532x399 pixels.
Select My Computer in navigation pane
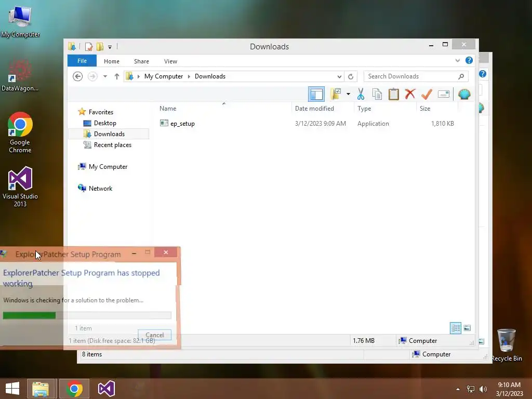[108, 167]
